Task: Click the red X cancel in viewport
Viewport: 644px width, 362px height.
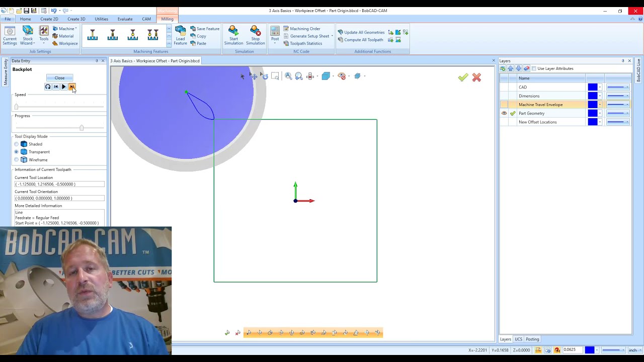Action: pos(476,77)
